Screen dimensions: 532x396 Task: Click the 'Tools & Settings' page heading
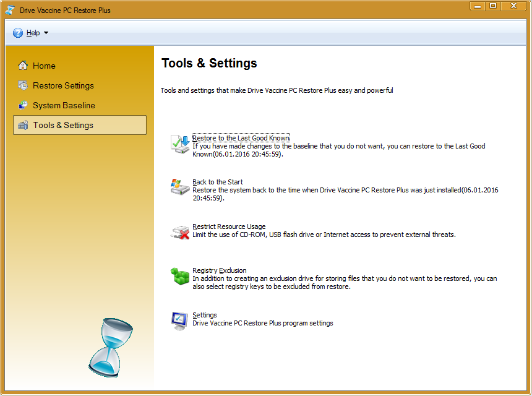[x=209, y=63]
